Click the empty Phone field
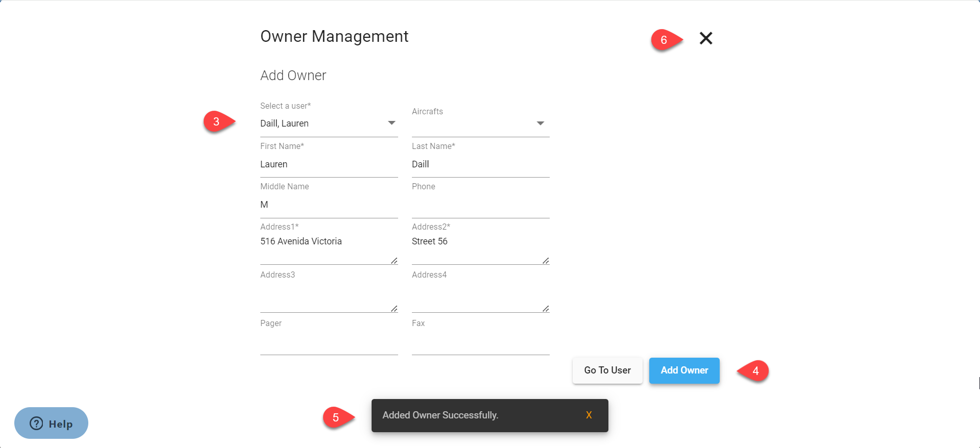The width and height of the screenshot is (980, 448). tap(480, 205)
